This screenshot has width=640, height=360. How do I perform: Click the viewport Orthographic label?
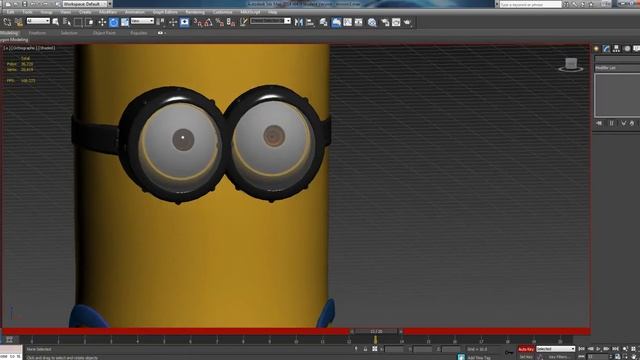tap(24, 48)
